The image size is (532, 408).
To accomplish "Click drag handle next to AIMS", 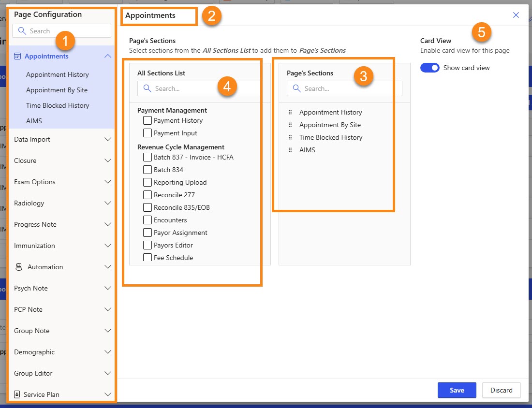I will 290,150.
